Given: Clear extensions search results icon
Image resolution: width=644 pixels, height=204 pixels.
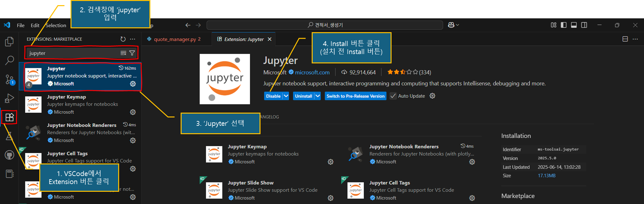Looking at the screenshot, I should tap(123, 53).
